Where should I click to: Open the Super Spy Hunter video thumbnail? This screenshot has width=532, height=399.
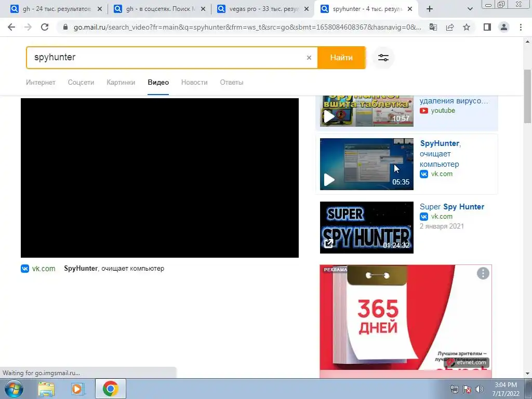coord(366,228)
